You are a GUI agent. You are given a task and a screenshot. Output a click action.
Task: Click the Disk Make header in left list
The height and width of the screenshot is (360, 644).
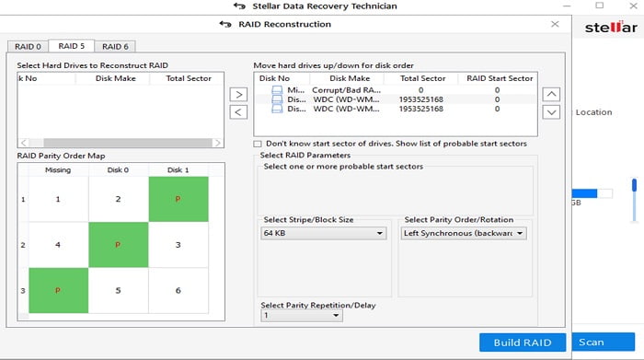coord(115,78)
